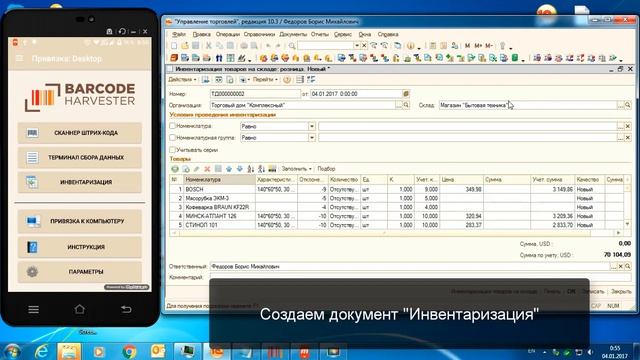The height and width of the screenshot is (360, 640).
Task: Click the Склад field ellipsis select button
Action: [620, 105]
